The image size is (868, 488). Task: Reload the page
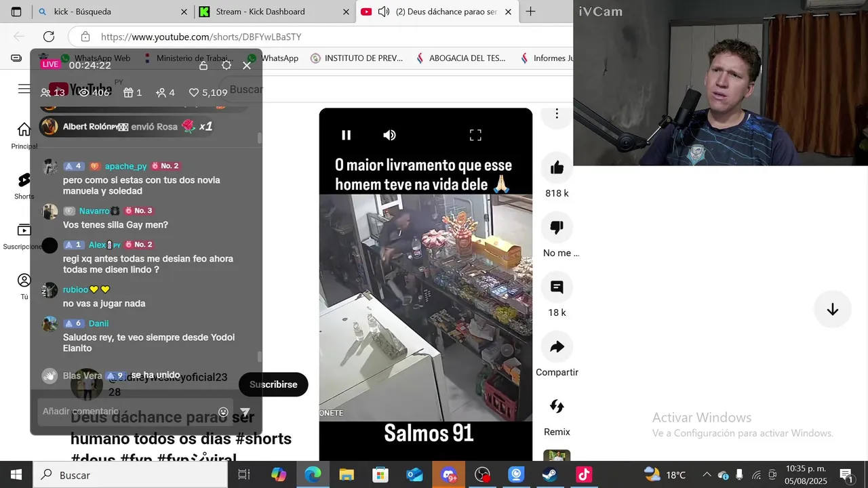click(x=49, y=37)
